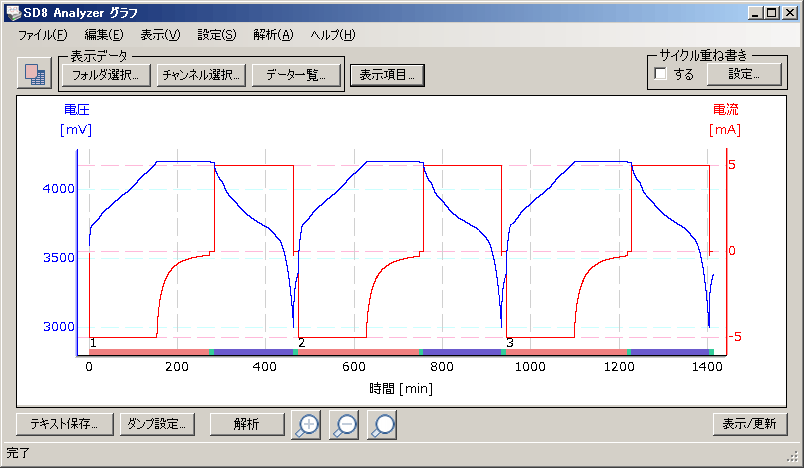
Task: Click the SD8 Analyzer title bar icon
Action: [12, 12]
